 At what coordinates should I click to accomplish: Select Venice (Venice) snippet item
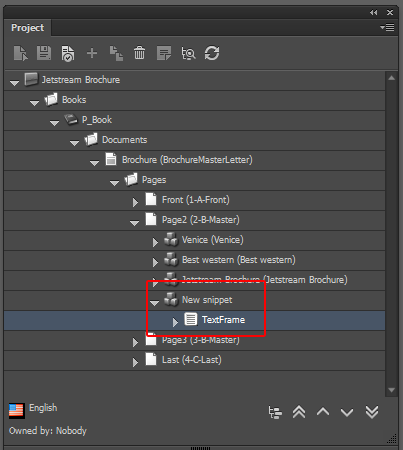coord(213,240)
